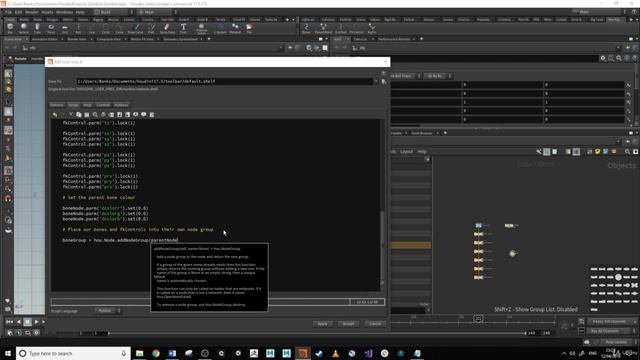The height and width of the screenshot is (360, 640).
Task: Click the play forward playback button
Action: pos(36,322)
